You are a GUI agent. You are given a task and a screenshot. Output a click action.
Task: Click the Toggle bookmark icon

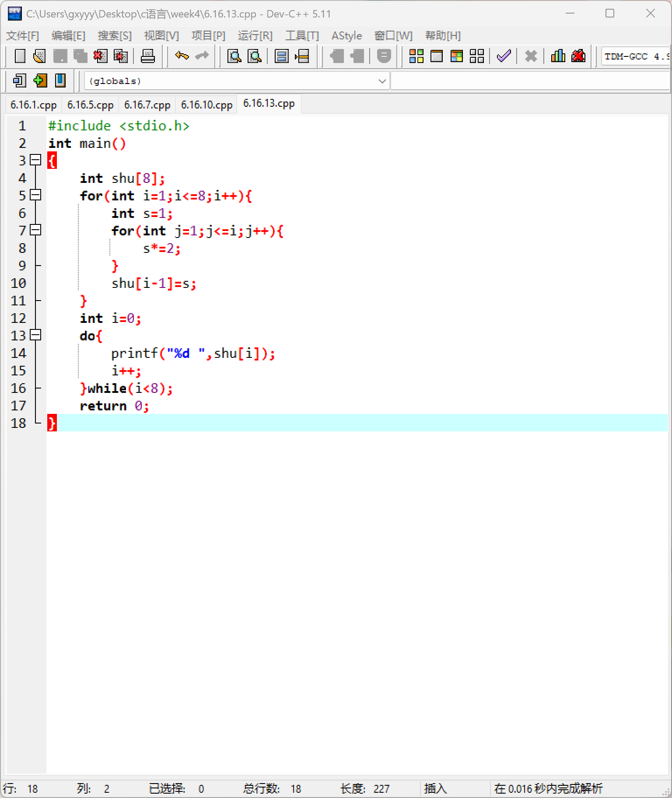pyautogui.click(x=40, y=80)
